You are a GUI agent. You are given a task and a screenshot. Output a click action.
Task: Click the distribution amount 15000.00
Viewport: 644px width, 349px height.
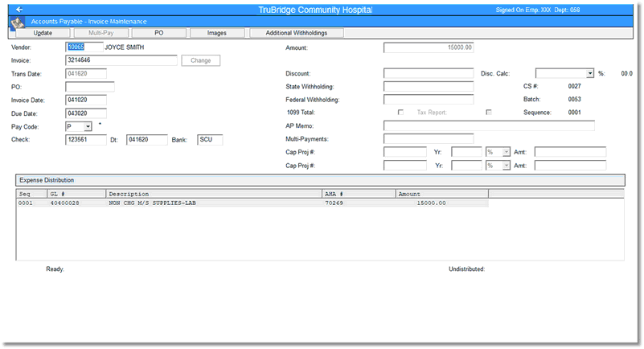(431, 203)
